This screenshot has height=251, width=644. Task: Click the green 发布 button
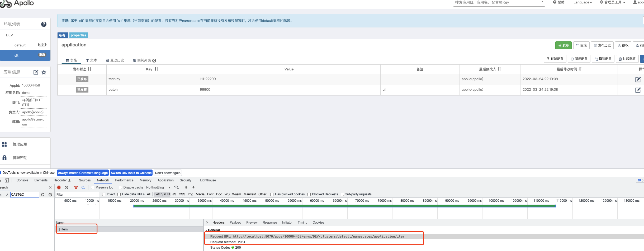[563, 45]
